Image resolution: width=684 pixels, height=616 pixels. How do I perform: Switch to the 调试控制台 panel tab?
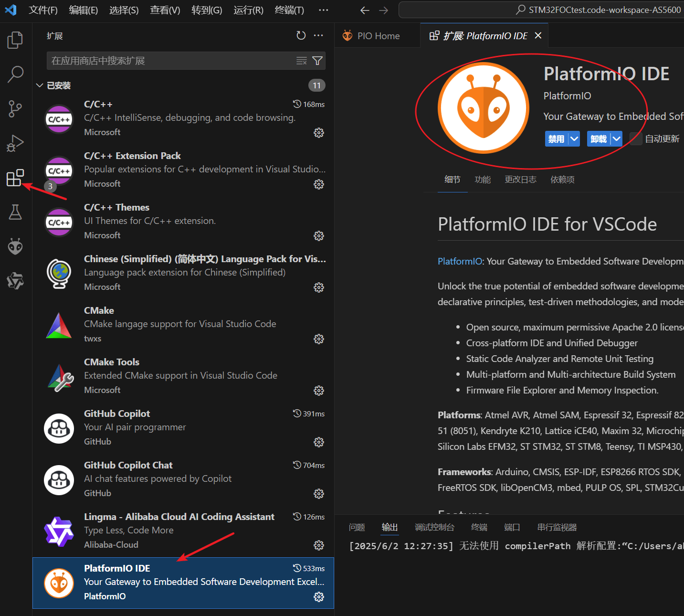click(x=434, y=527)
